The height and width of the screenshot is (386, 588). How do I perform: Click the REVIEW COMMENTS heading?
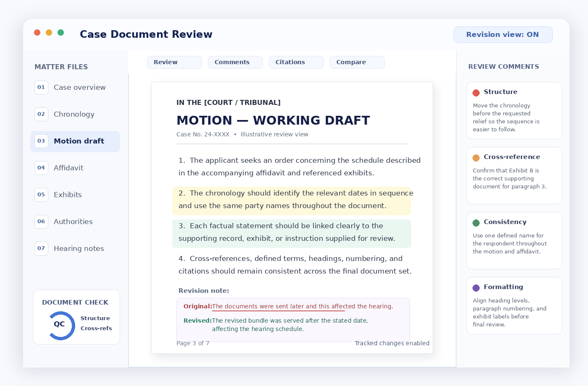(x=504, y=67)
